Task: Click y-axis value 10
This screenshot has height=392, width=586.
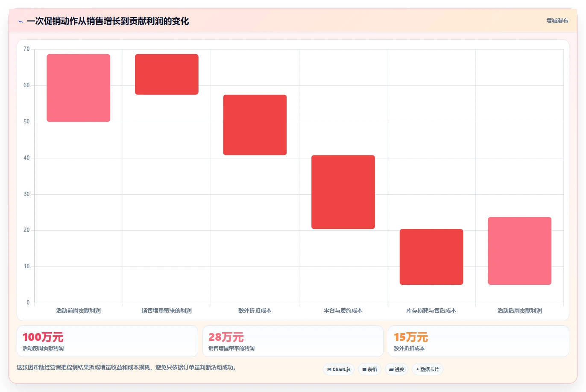Action: coord(26,266)
